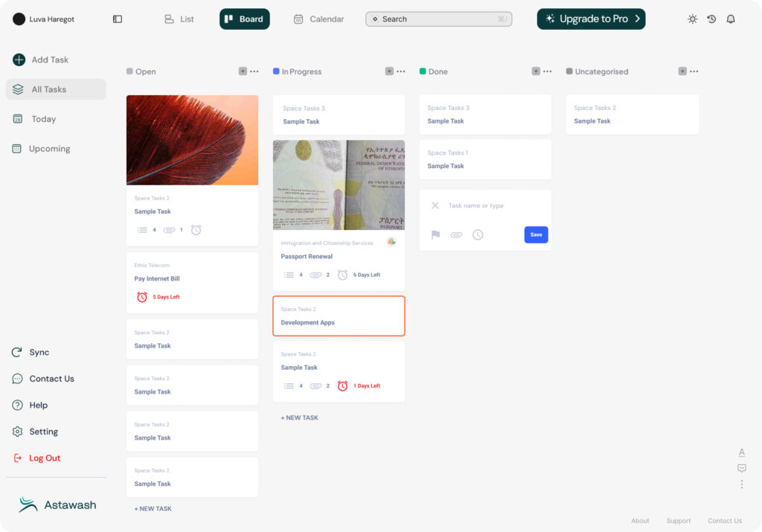Click the blue In Progress status color square
The width and height of the screenshot is (762, 532).
(276, 71)
